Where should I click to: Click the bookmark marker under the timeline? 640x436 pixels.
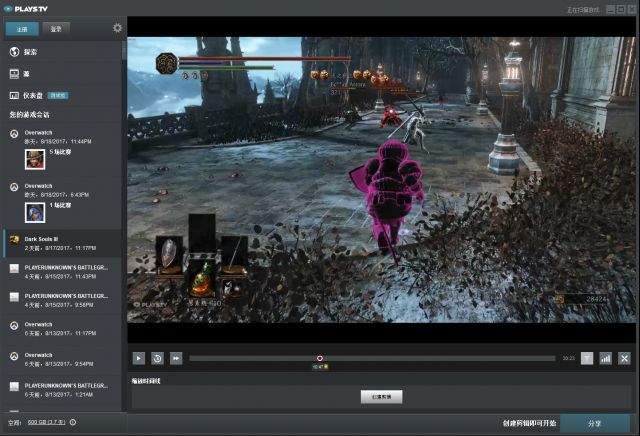click(x=320, y=367)
